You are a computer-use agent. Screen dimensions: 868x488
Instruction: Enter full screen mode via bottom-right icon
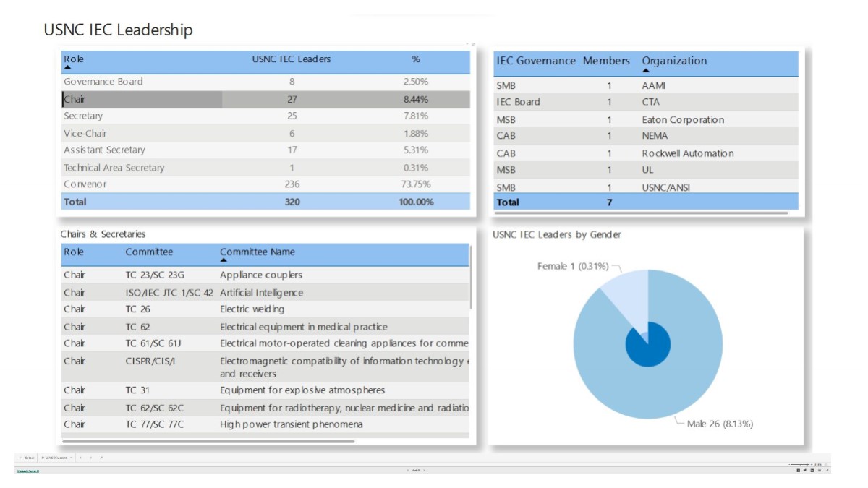pos(827,471)
